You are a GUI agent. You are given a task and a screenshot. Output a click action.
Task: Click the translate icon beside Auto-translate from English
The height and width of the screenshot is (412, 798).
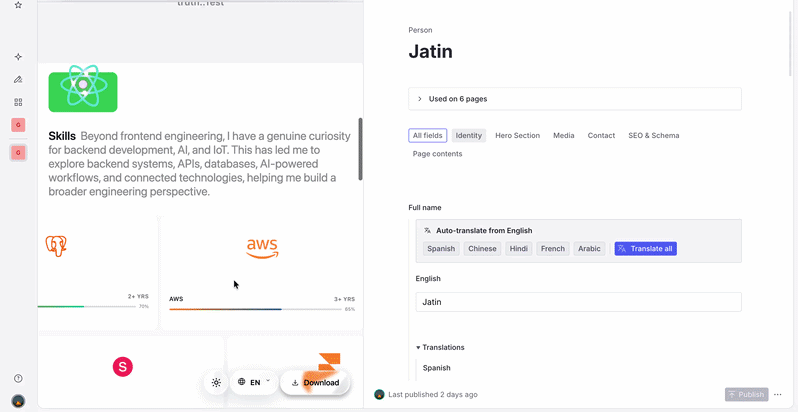pos(428,230)
